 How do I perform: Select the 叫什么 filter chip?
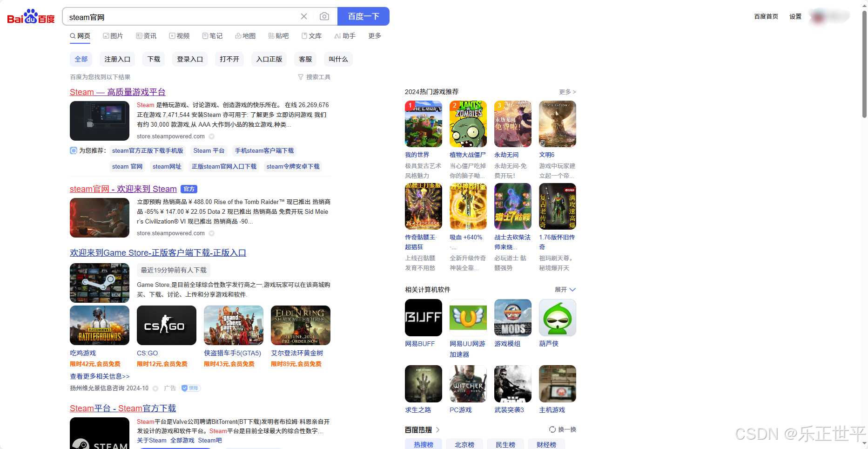tap(338, 59)
